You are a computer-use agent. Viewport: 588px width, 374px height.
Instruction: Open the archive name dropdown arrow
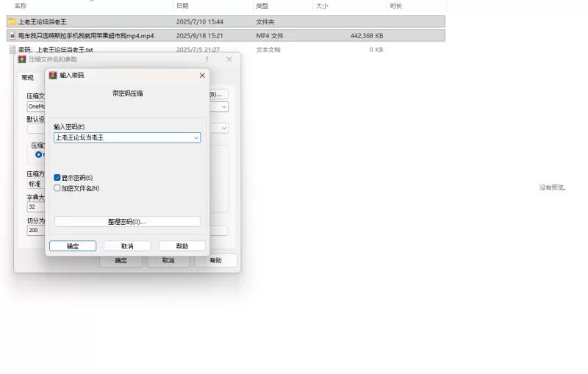(224, 107)
